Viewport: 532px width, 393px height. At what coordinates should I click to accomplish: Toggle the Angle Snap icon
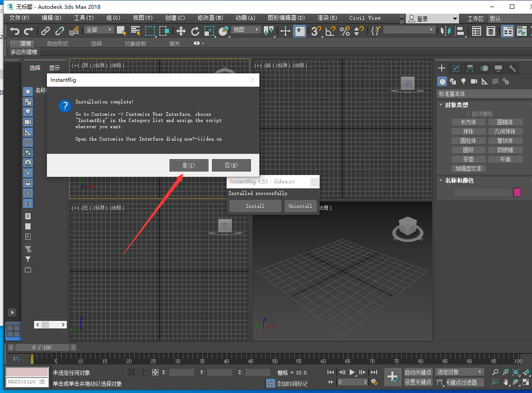(x=330, y=31)
